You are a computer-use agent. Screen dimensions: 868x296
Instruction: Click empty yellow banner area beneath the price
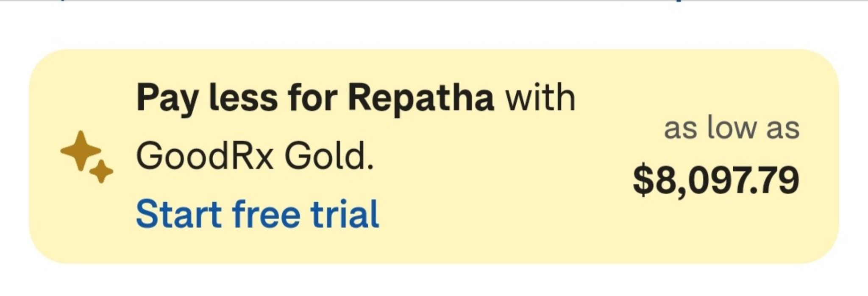click(716, 233)
